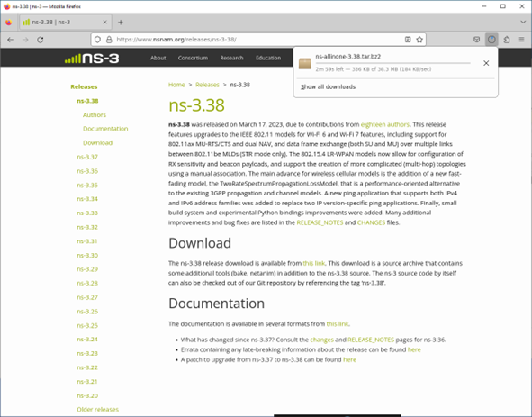This screenshot has height=417, width=532.
Task: Click 'this link' in Download section
Action: (x=314, y=264)
